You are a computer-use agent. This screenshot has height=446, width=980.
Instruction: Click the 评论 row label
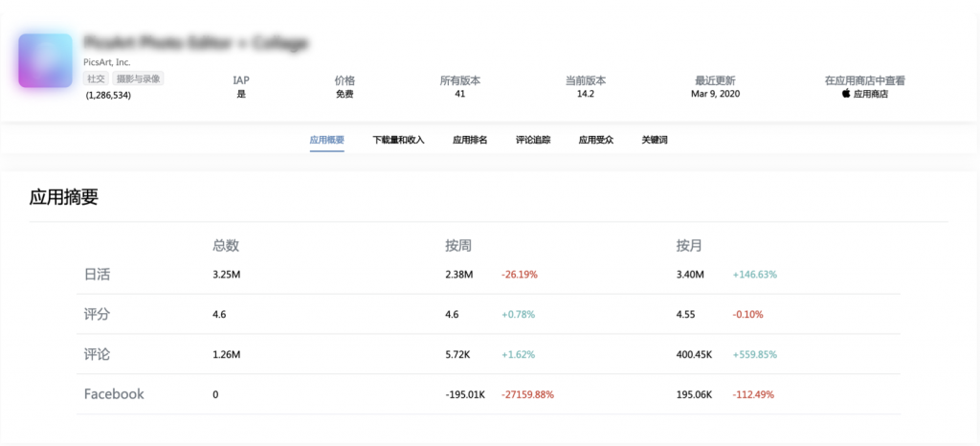tap(97, 354)
